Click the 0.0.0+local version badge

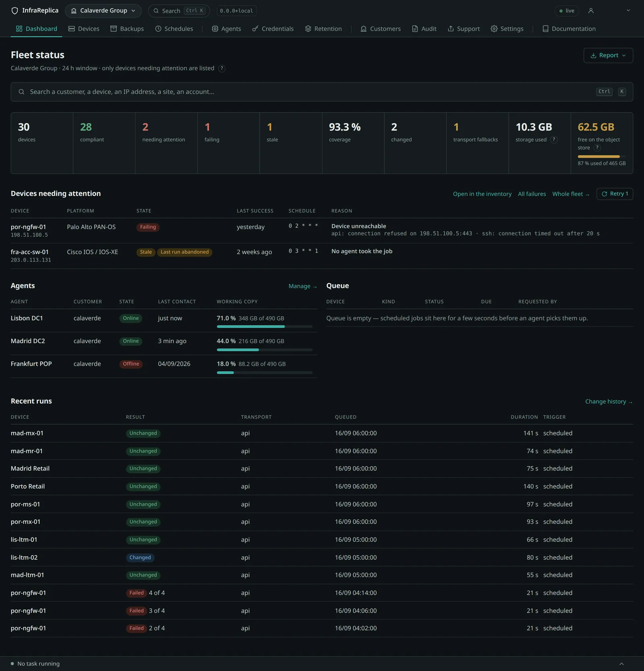(x=237, y=11)
